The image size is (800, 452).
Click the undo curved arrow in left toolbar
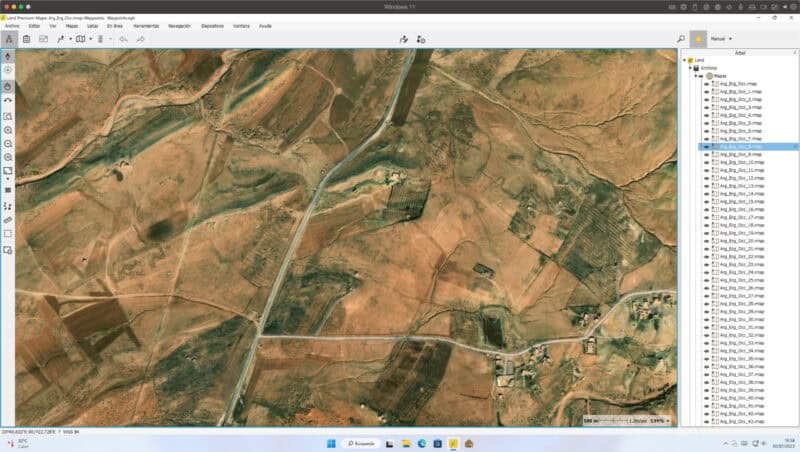pyautogui.click(x=8, y=101)
